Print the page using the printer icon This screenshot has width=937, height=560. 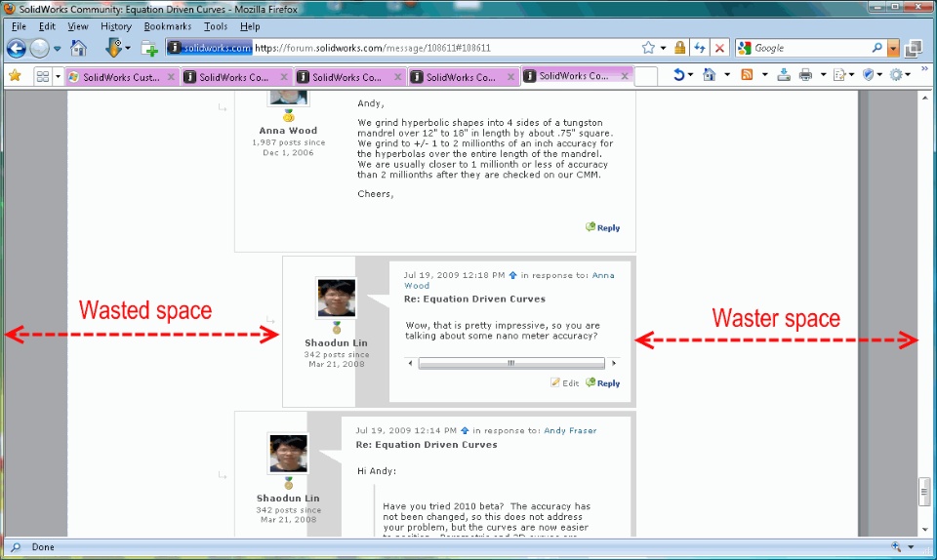coord(805,74)
